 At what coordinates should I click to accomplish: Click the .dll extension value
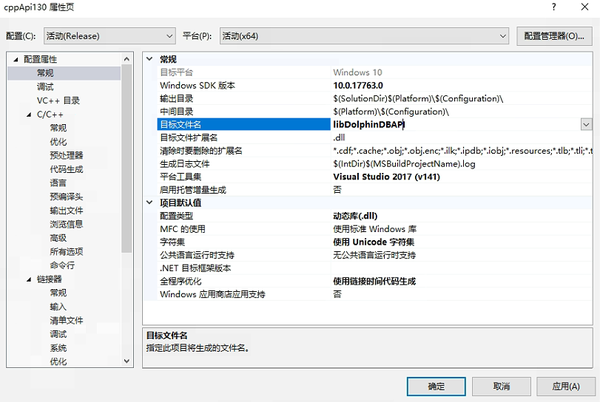click(x=339, y=137)
